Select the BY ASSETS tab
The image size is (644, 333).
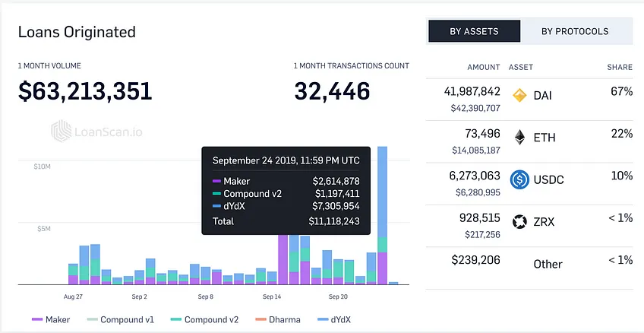point(475,31)
